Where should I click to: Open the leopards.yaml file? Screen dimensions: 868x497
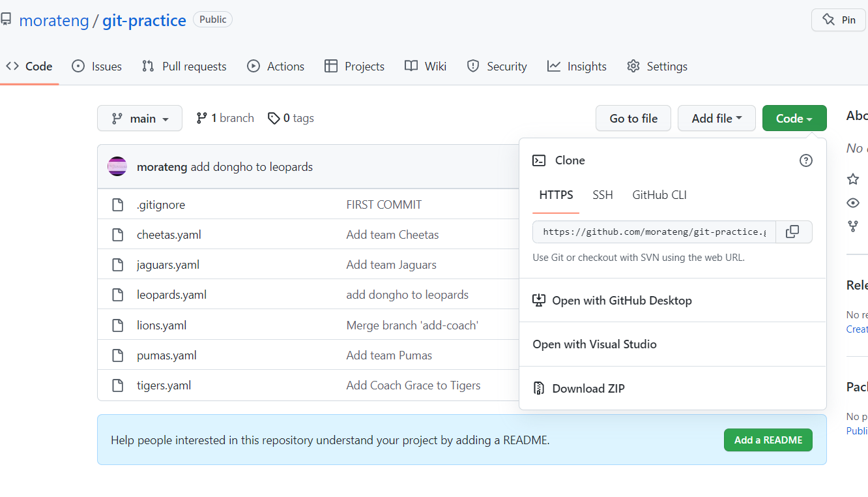[x=171, y=295]
